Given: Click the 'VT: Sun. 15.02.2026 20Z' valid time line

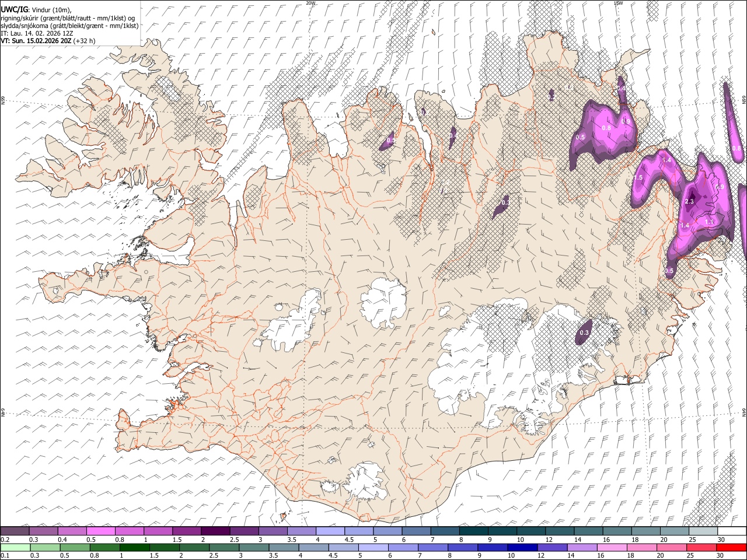Looking at the screenshot, I should (x=36, y=41).
